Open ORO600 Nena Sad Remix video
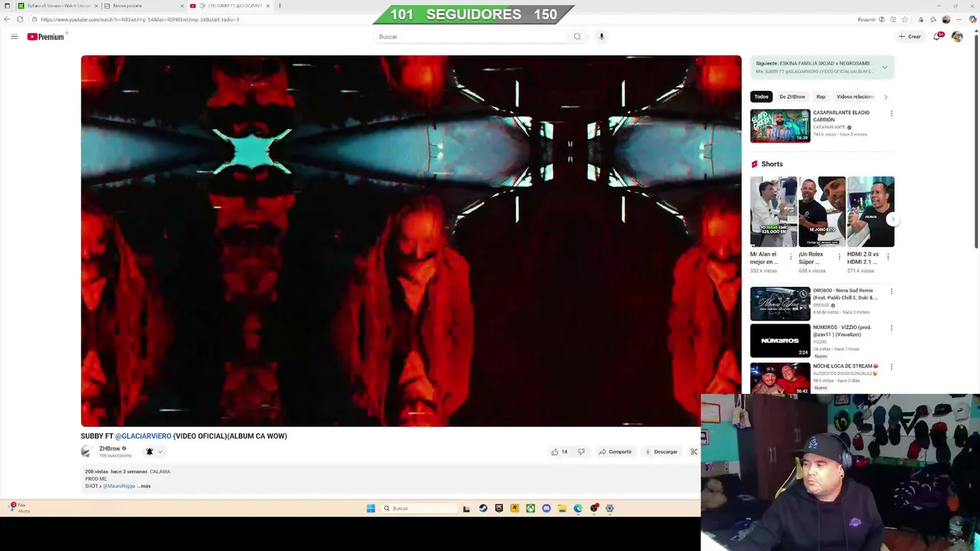The width and height of the screenshot is (980, 551). click(780, 304)
